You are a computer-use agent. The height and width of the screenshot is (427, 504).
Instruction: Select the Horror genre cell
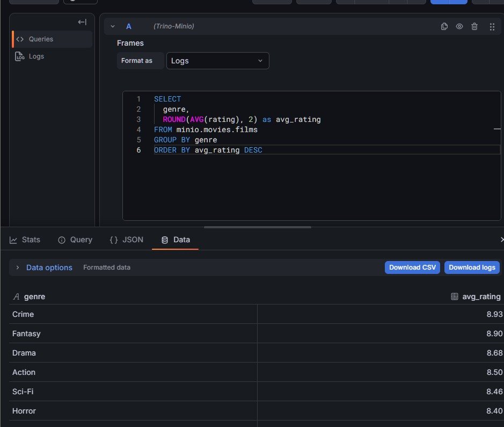[133, 410]
